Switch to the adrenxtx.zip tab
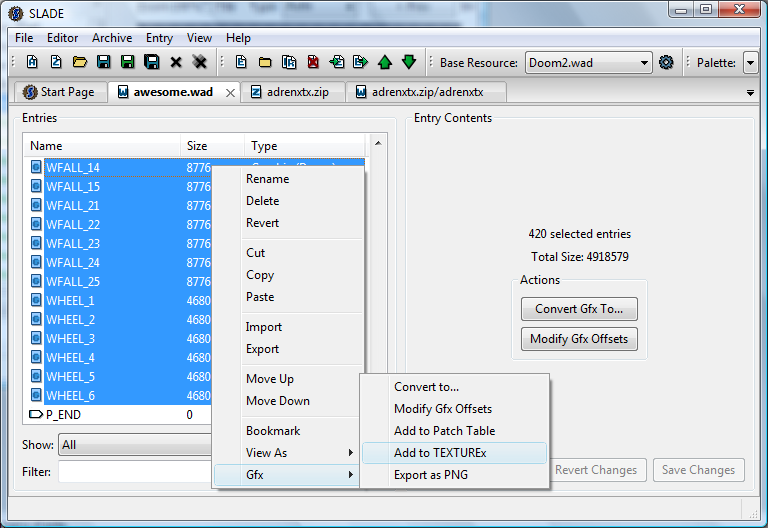Image resolution: width=768 pixels, height=528 pixels. coord(292,92)
